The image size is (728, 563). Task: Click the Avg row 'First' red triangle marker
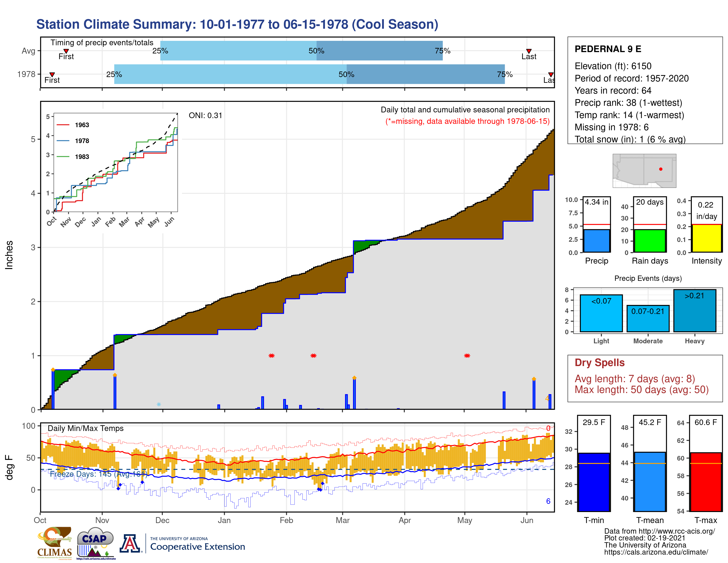click(x=66, y=51)
